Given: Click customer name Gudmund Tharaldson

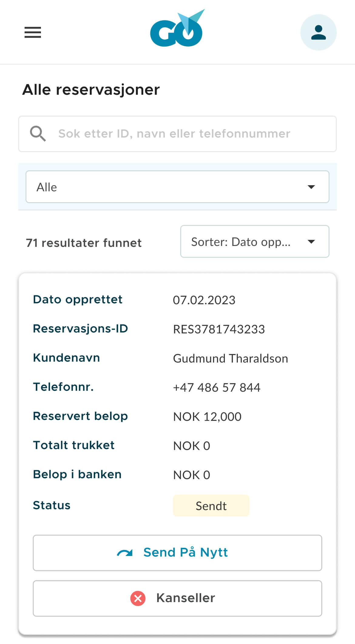Looking at the screenshot, I should (x=230, y=358).
